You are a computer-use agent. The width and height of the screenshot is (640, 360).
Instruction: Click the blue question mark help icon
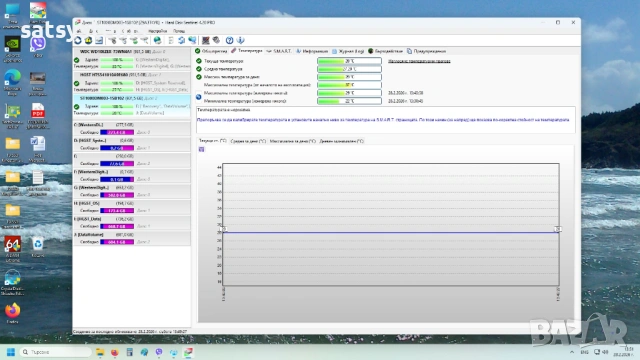[229, 40]
